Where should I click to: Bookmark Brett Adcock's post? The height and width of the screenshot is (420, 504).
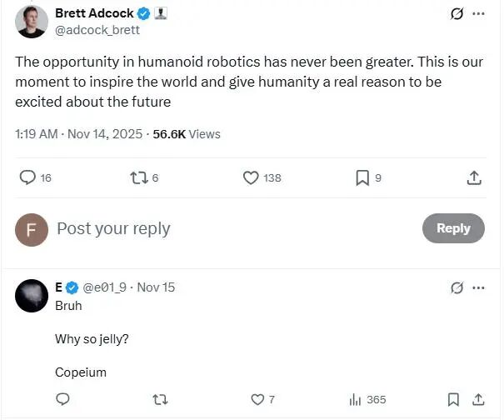pos(368,177)
